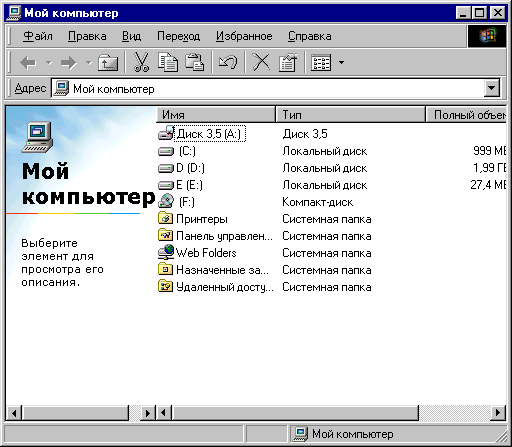Click the Delete X toolbar icon
The image size is (512, 447).
pos(261,62)
